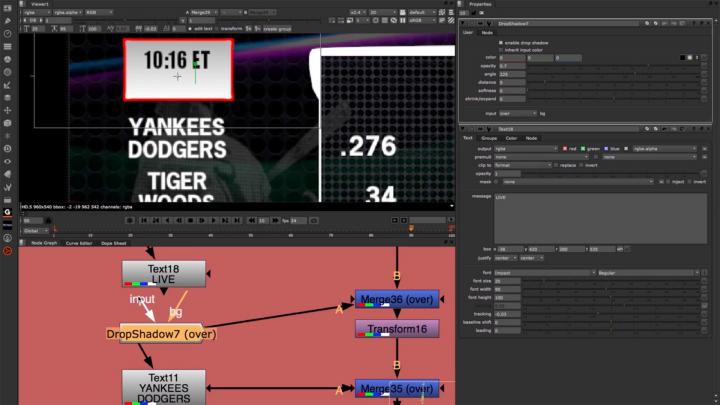The height and width of the screenshot is (405, 720).
Task: Adjust the DropShadow7 angle slider
Action: (x=614, y=74)
